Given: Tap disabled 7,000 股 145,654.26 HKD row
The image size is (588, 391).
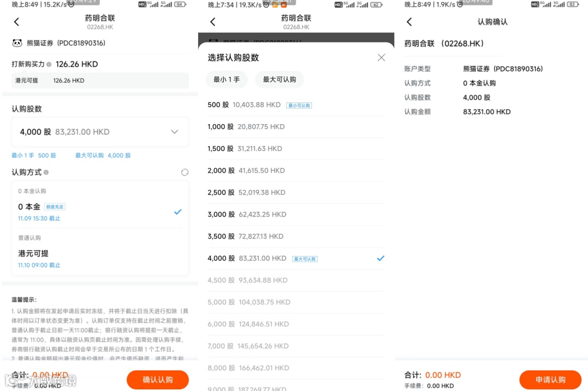Looking at the screenshot, I should pyautogui.click(x=296, y=346).
